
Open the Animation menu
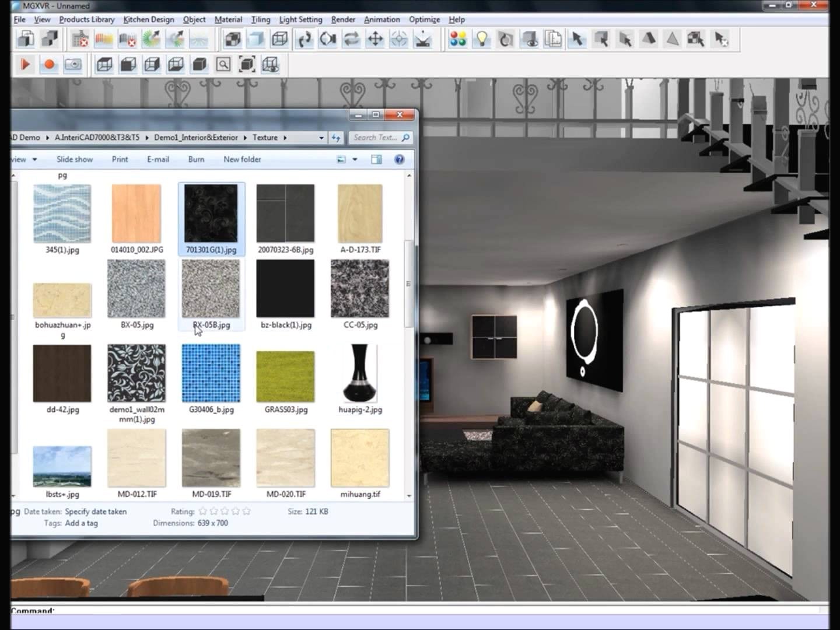pyautogui.click(x=382, y=19)
